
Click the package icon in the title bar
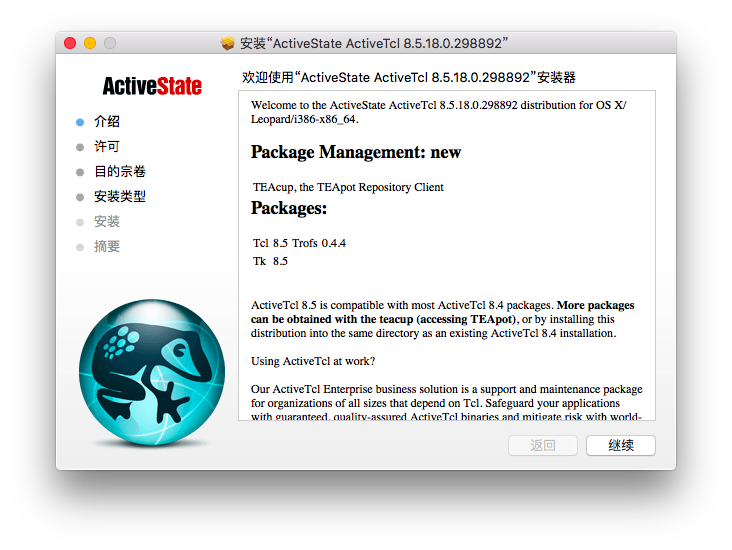point(227,43)
